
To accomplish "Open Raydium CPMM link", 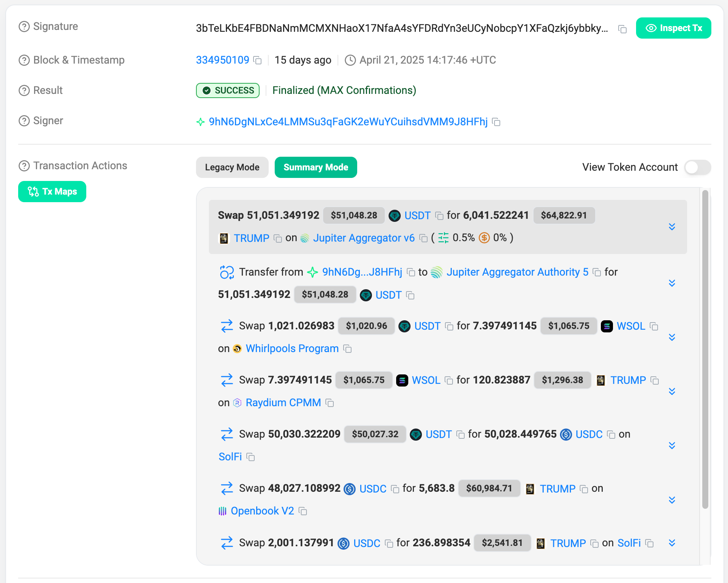I will [x=283, y=403].
